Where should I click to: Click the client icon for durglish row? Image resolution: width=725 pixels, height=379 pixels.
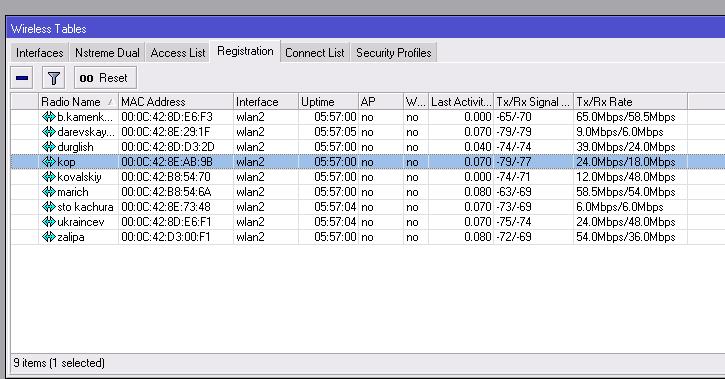pos(49,147)
